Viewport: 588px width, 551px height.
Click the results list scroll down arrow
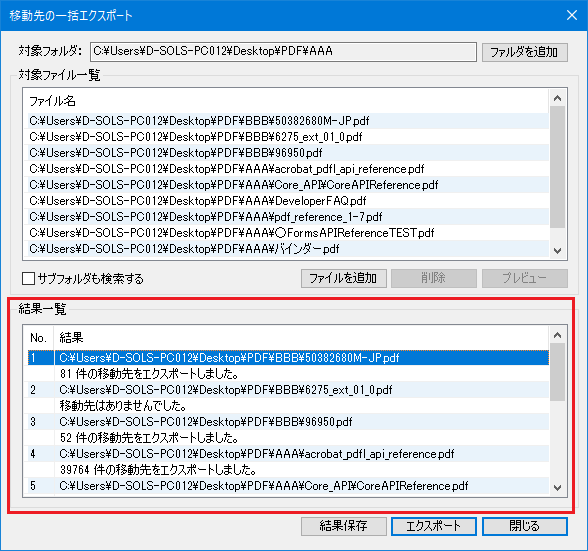558,488
